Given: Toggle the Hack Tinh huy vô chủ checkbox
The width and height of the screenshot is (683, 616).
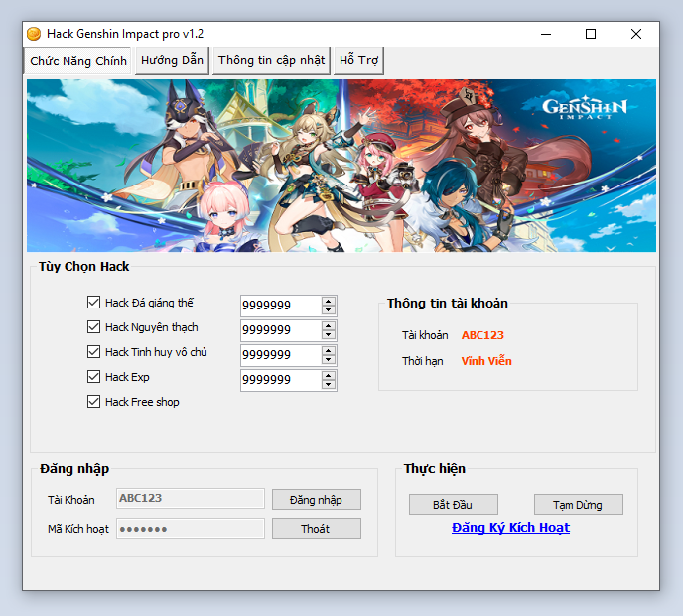Looking at the screenshot, I should (x=94, y=352).
